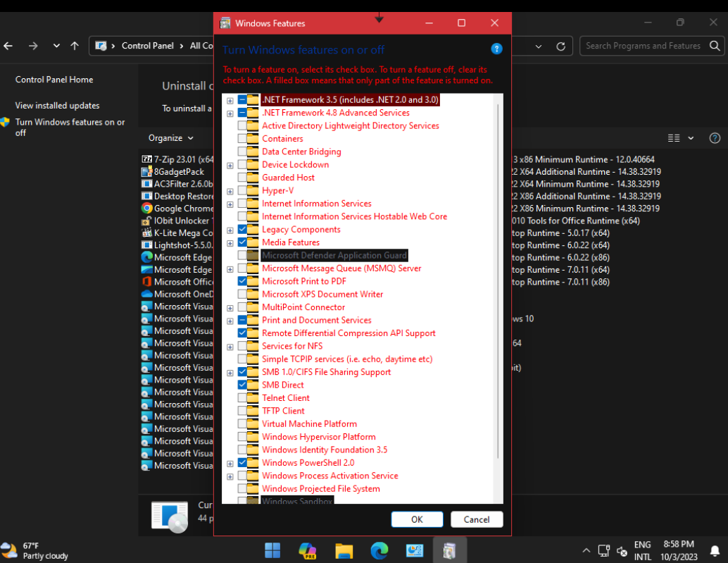Image resolution: width=728 pixels, height=563 pixels.
Task: Click the network icon in system tray
Action: [x=603, y=551]
